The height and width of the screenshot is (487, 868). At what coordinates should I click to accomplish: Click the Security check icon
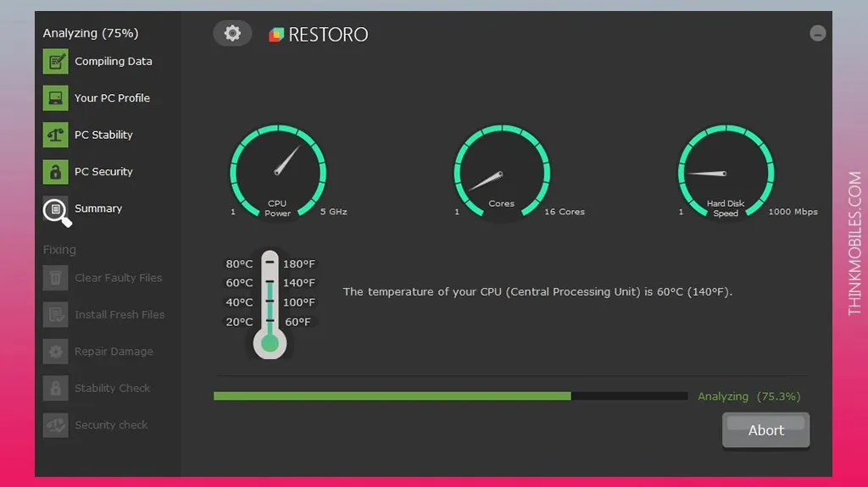(55, 425)
